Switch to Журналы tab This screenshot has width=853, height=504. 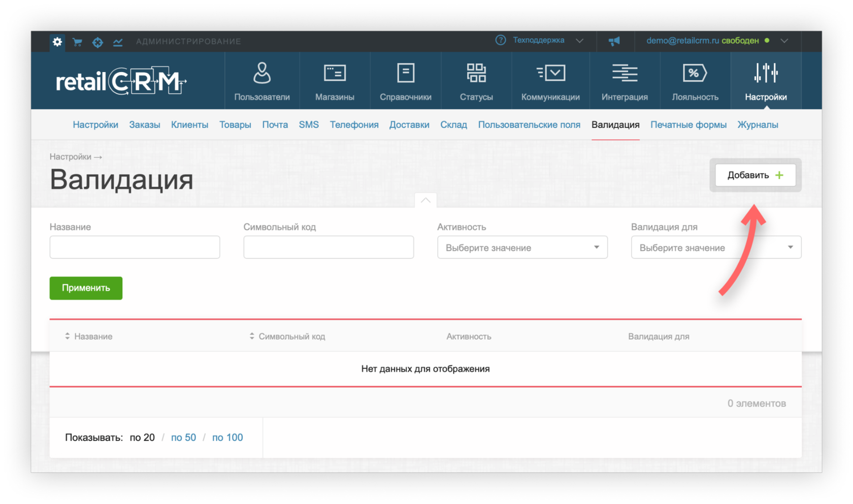pyautogui.click(x=758, y=125)
